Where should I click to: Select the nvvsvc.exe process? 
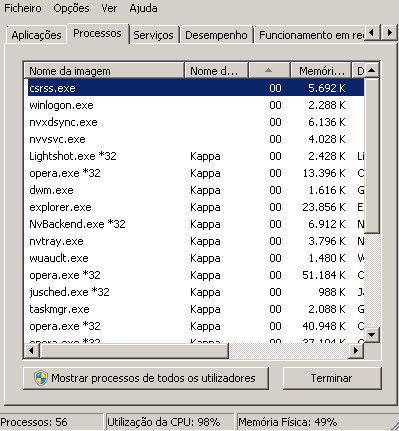195,139
